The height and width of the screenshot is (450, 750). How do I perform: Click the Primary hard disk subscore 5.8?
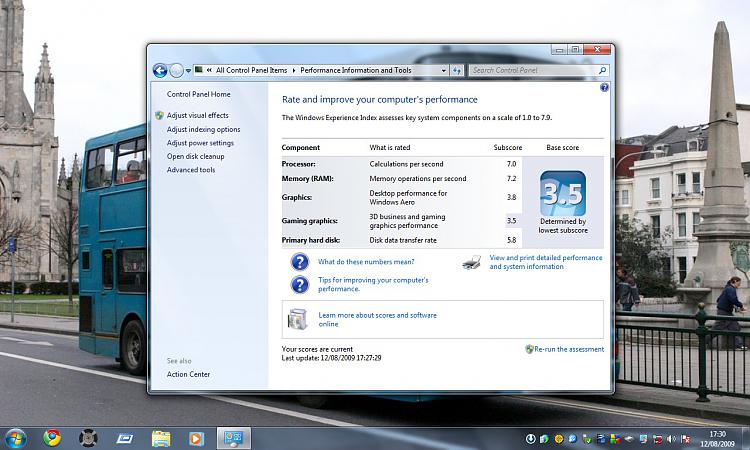tap(511, 240)
